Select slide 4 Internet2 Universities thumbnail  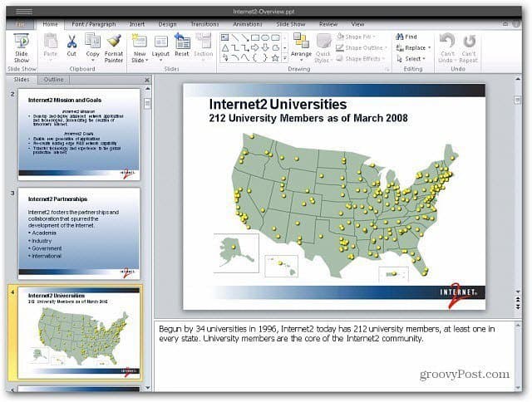pyautogui.click(x=79, y=333)
